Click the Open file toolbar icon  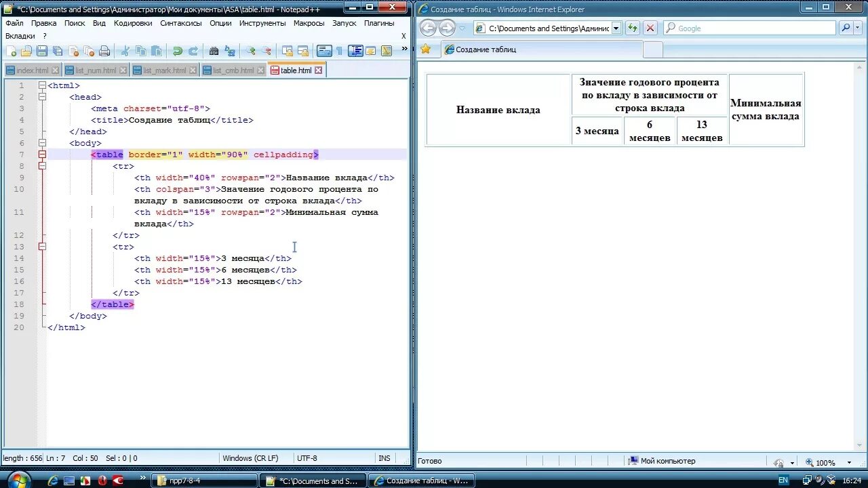26,51
